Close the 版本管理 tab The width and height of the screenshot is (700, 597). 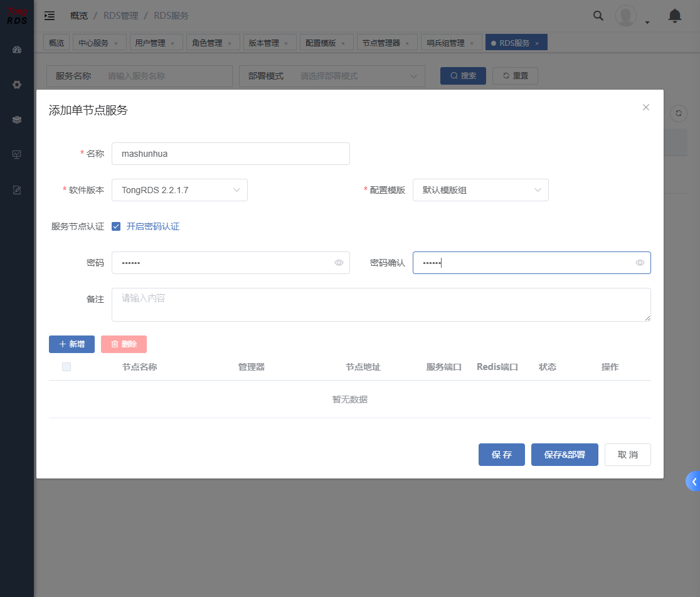tap(286, 43)
